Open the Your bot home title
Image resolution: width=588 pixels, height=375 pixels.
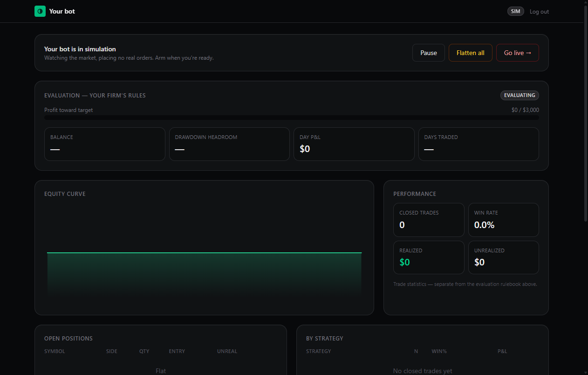coord(62,11)
